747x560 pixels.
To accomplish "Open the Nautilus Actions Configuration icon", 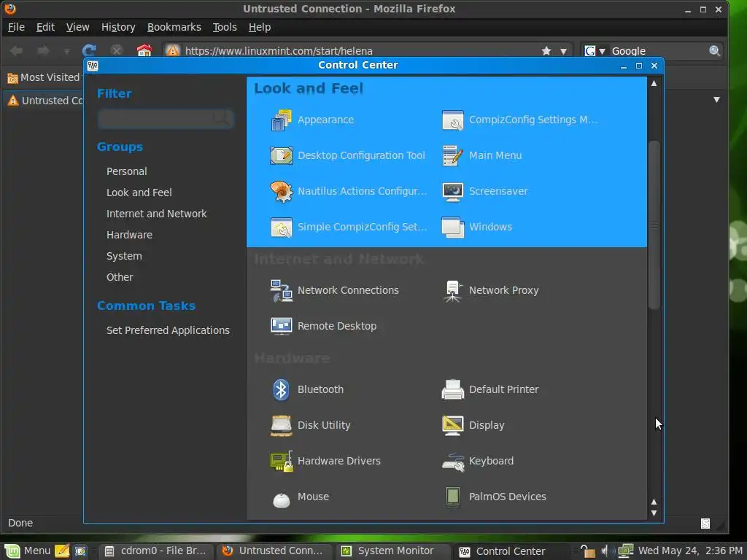I will 281,192.
